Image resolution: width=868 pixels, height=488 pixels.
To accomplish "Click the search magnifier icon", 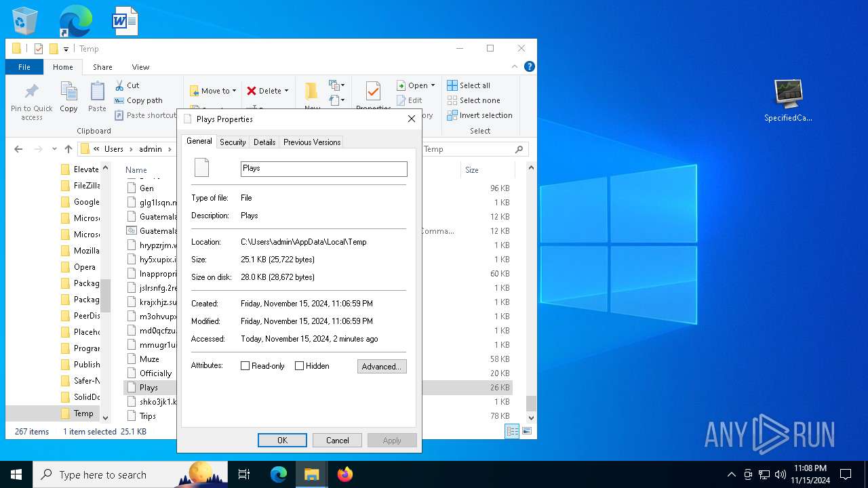I will (x=519, y=149).
